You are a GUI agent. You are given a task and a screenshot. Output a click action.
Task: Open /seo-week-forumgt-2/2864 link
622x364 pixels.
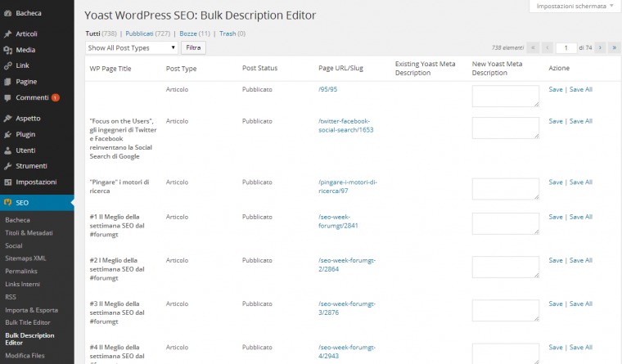click(347, 264)
